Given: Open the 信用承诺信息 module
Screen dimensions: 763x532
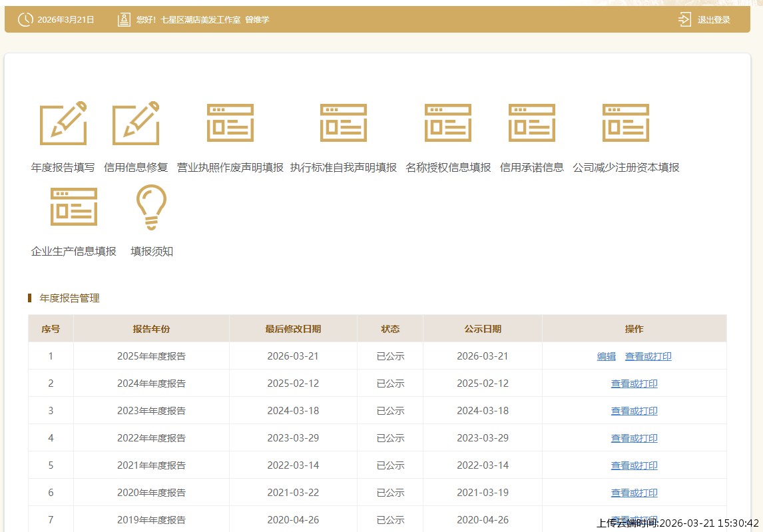Looking at the screenshot, I should pos(531,123).
